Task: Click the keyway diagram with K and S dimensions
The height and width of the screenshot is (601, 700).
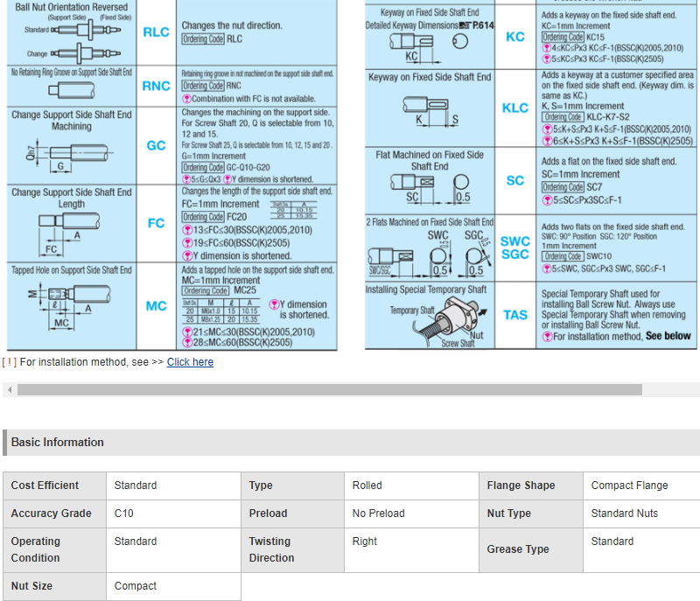Action: pos(430,112)
